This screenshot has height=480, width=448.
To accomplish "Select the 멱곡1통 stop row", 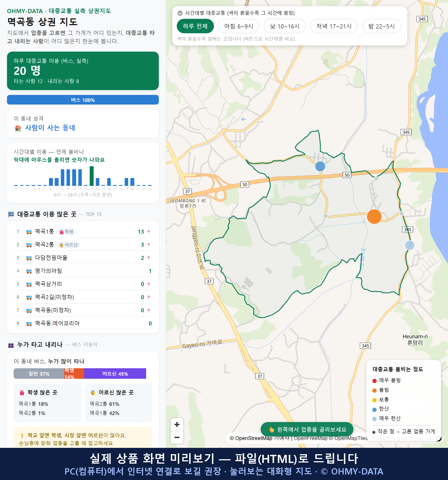I will point(83,232).
